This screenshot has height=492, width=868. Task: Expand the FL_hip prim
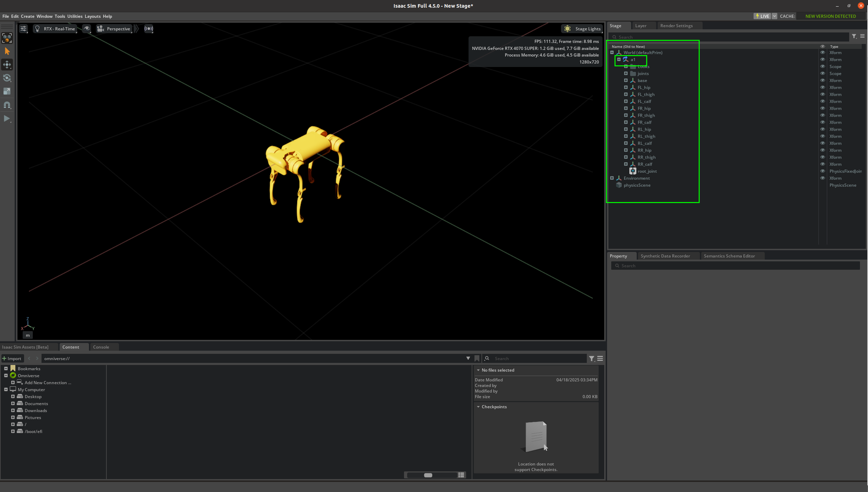[x=626, y=88]
